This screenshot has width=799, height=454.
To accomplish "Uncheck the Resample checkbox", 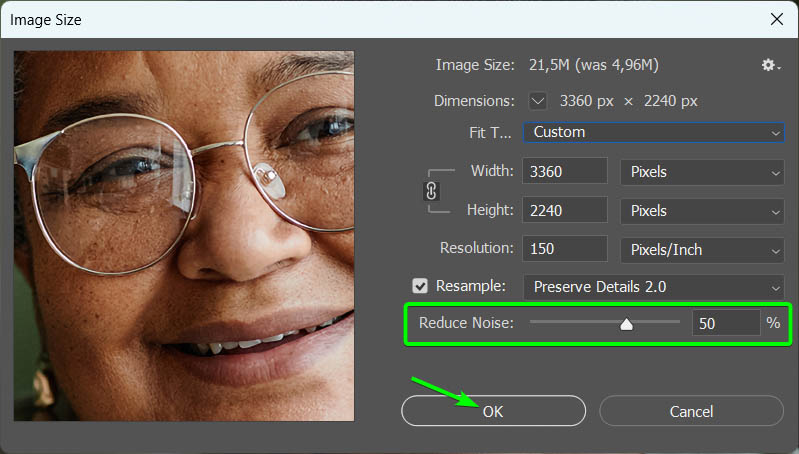I will pos(420,286).
